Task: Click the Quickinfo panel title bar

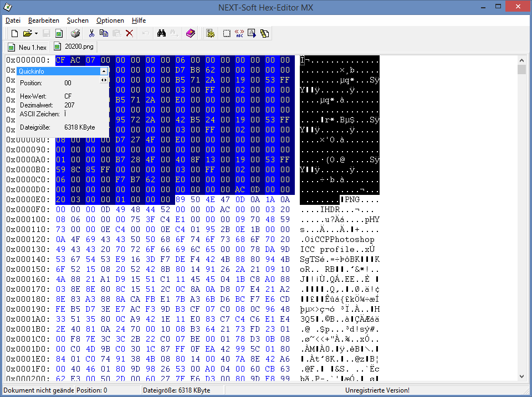Action: coord(59,71)
